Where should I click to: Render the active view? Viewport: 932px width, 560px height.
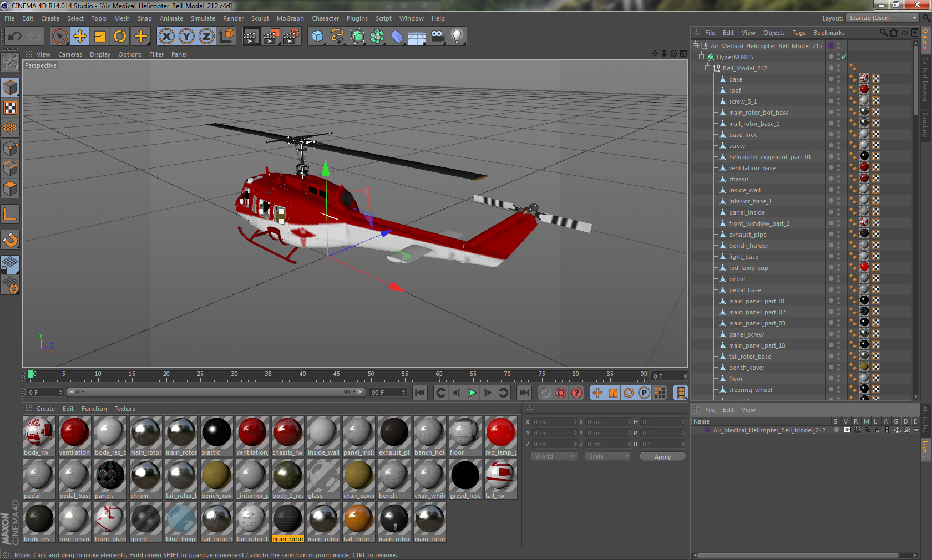[x=251, y=37]
